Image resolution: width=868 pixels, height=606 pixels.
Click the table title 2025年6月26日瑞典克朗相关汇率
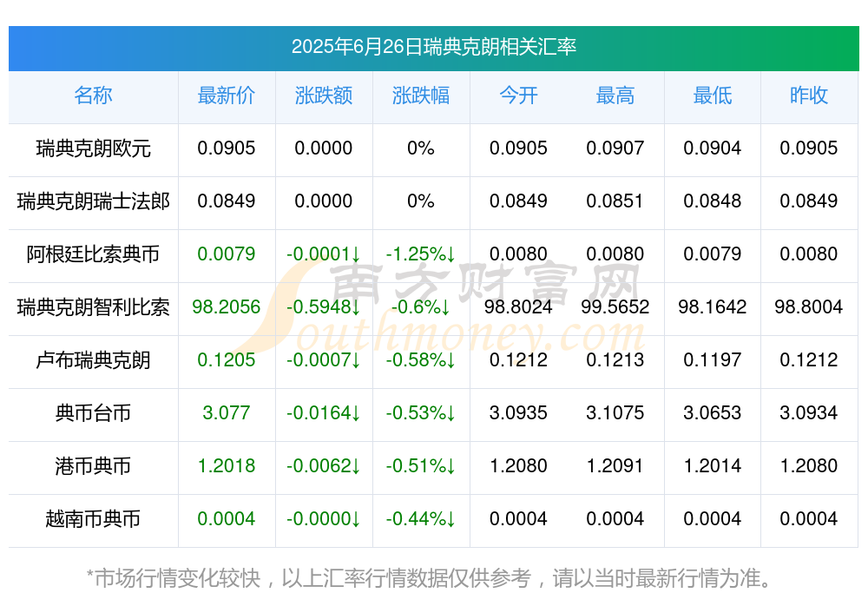coord(434,47)
